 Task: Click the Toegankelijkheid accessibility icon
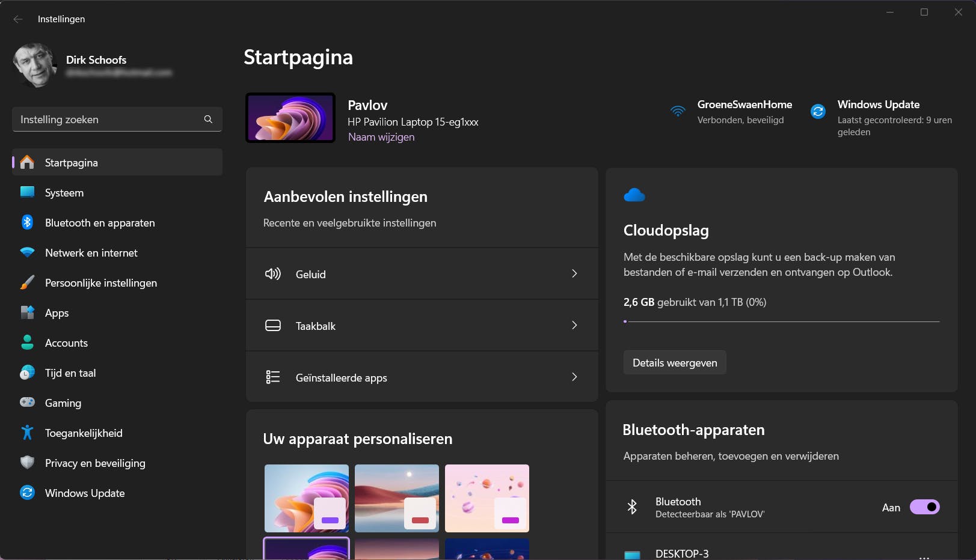pos(27,433)
